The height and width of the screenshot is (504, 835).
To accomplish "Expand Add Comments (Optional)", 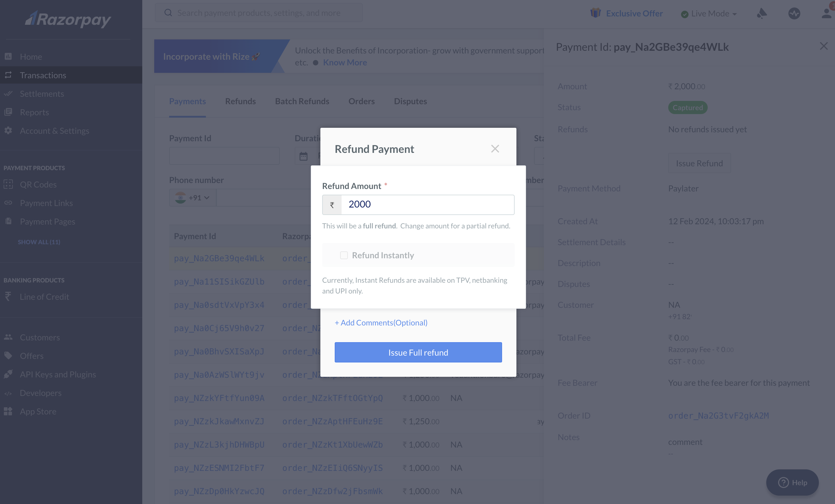I will 381,322.
